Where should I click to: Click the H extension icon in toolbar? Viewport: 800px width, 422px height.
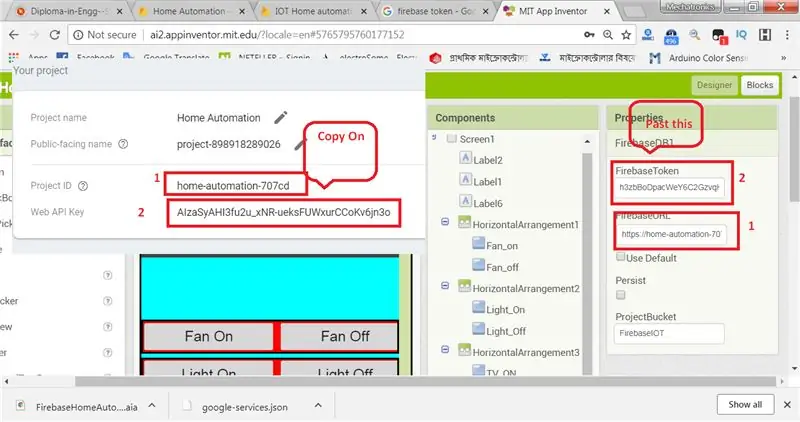[765, 35]
